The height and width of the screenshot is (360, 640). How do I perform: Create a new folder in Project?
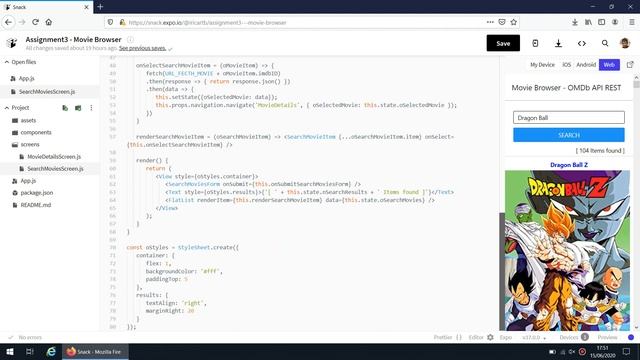(78, 108)
